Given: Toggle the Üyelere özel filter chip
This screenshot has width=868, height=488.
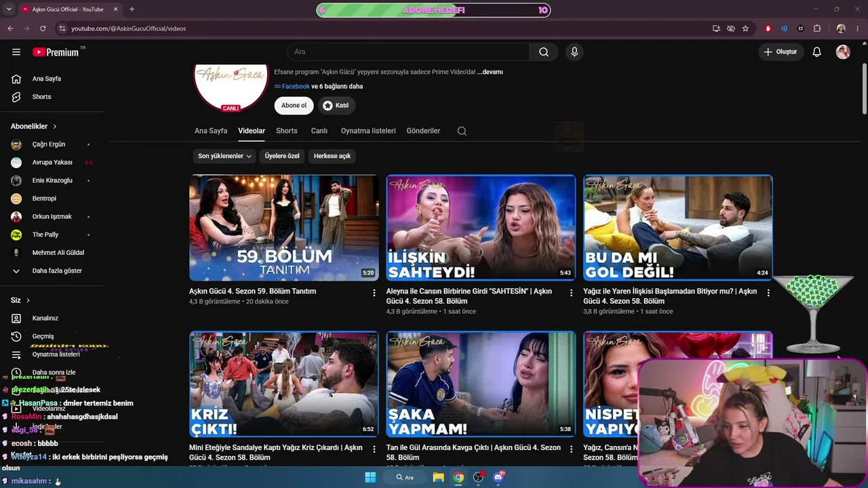Looking at the screenshot, I should (282, 156).
